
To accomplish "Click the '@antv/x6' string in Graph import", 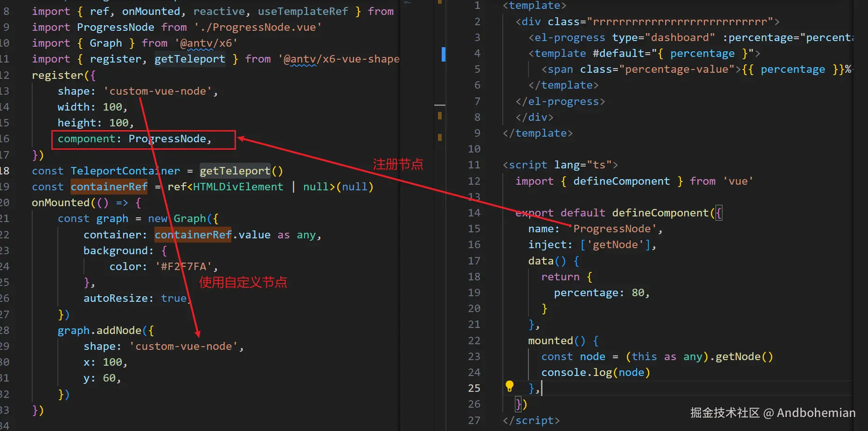I will [206, 43].
